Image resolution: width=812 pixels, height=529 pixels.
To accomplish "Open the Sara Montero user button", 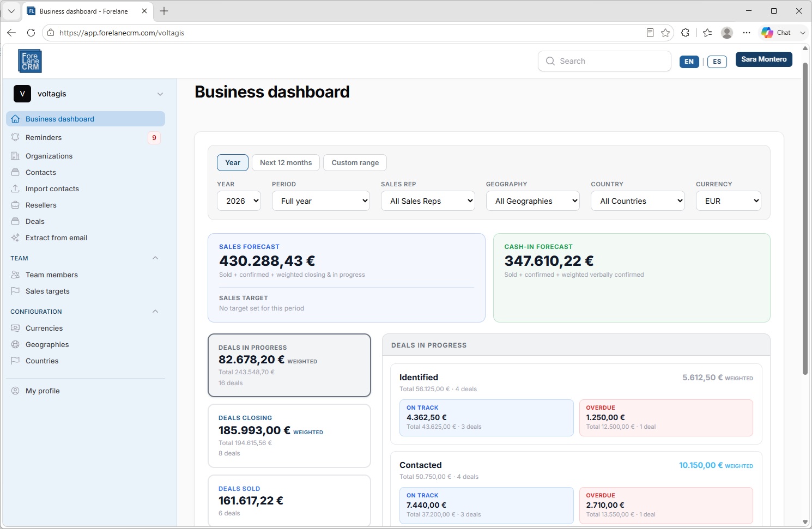I will pyautogui.click(x=764, y=59).
